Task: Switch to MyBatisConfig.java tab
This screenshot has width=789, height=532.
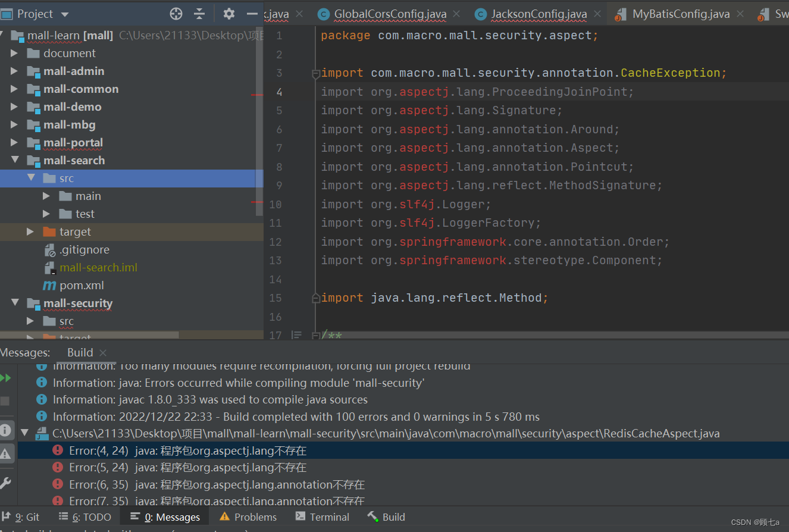Action: coord(681,14)
